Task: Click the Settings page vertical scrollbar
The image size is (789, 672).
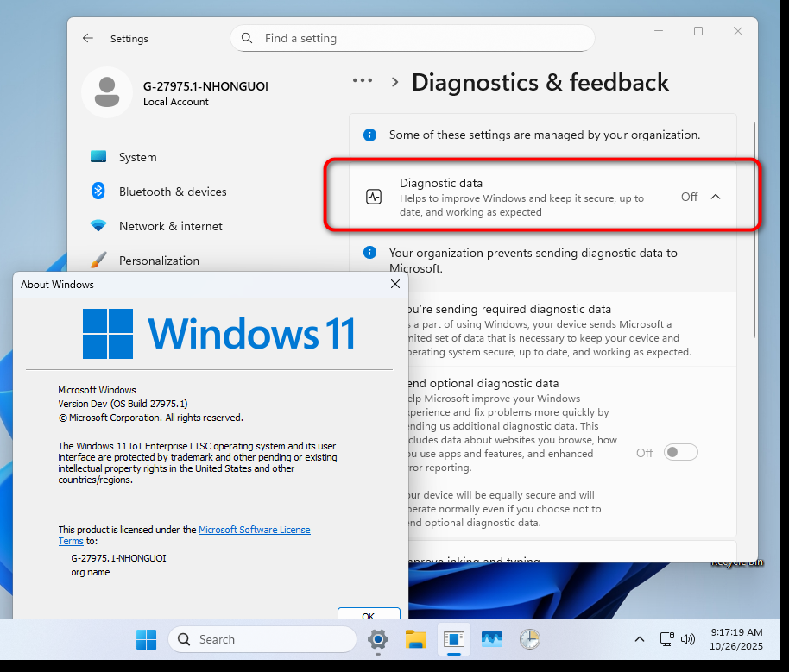Action: coord(754,229)
